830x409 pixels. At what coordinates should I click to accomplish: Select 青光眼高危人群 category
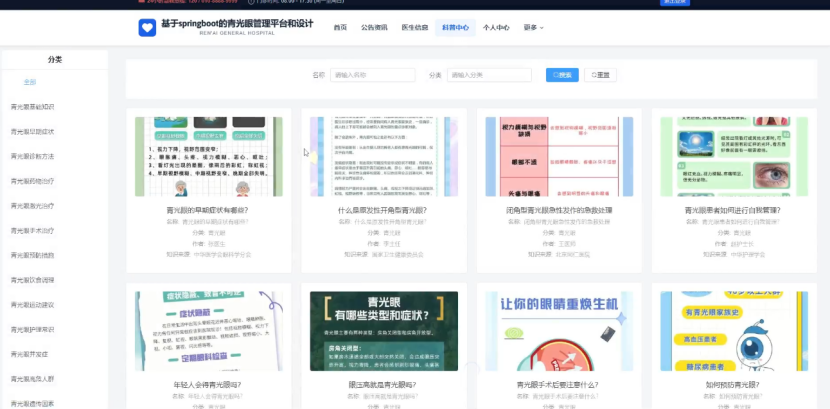[x=32, y=379]
